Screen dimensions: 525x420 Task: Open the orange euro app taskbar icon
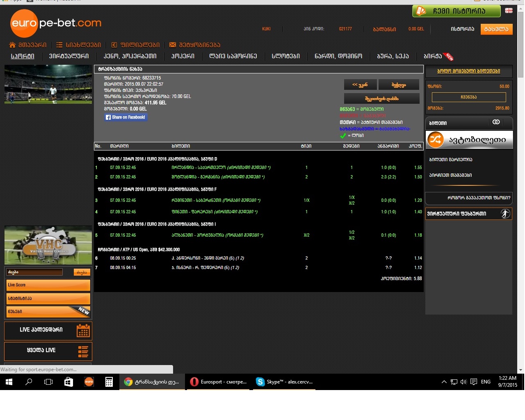pyautogui.click(x=89, y=382)
